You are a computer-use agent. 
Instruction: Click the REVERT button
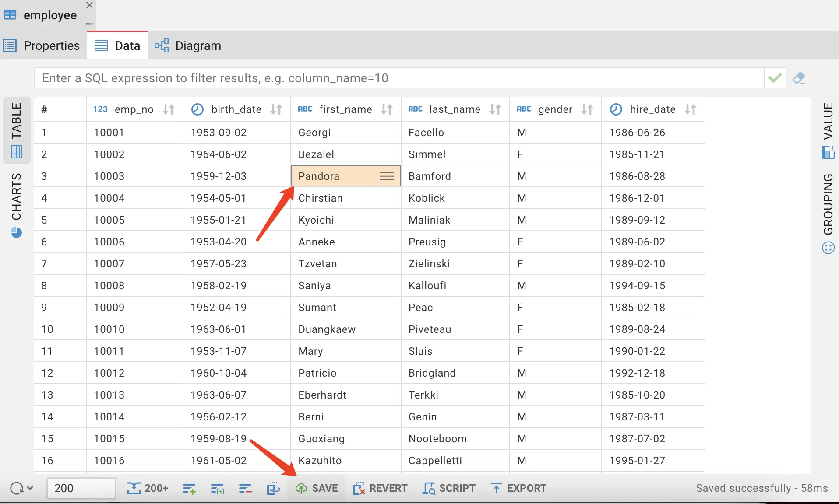[x=380, y=488]
